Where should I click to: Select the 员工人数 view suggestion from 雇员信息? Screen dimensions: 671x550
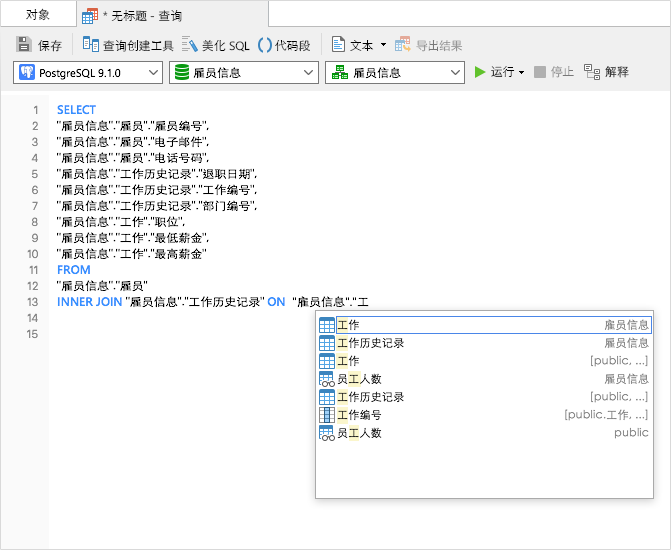485,379
